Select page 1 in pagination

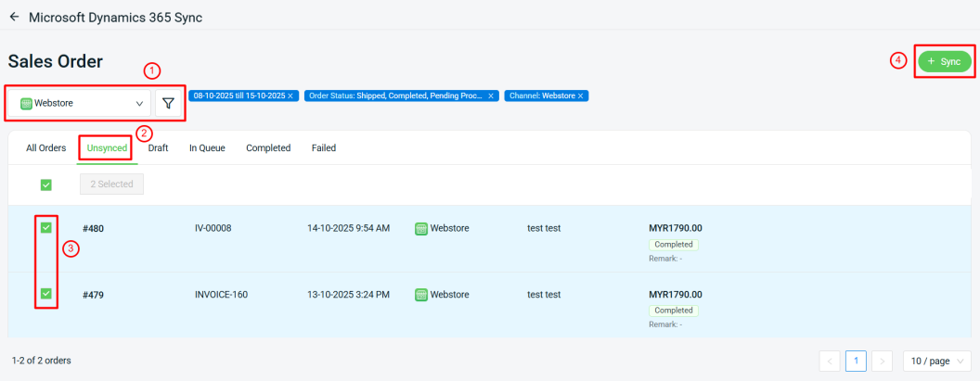click(857, 361)
